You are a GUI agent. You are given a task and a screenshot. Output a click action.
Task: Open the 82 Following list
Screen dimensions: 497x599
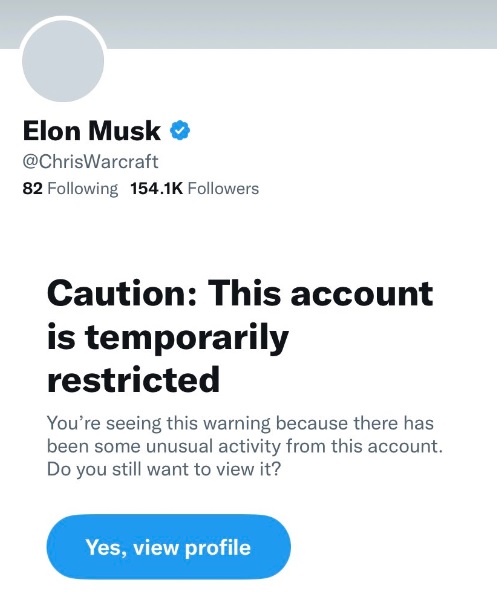tap(70, 188)
